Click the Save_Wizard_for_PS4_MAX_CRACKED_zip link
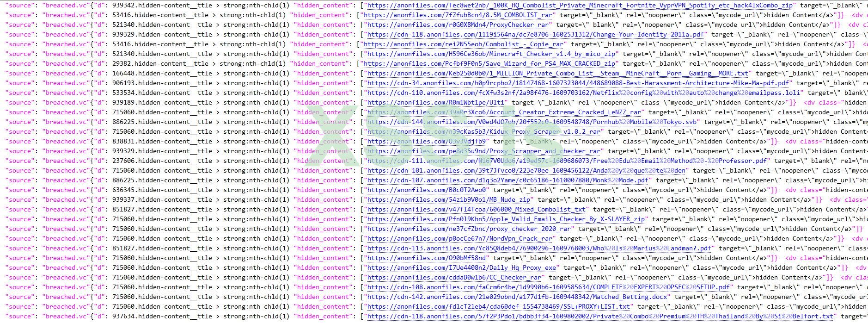Viewport: 868px width, 323px height. coord(489,64)
